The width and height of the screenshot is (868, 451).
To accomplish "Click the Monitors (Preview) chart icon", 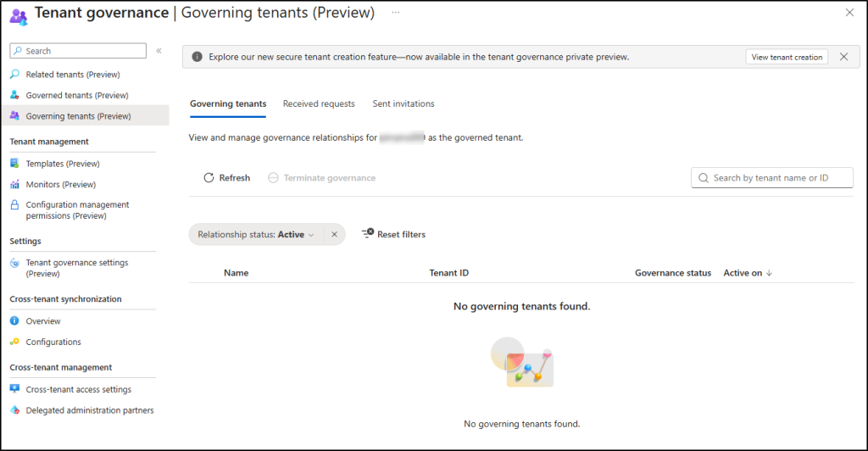I will coord(14,184).
